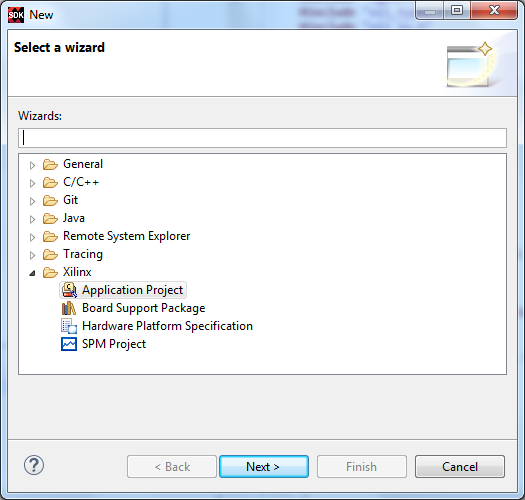Focus the Wizards filter text field
This screenshot has height=500, width=525.
[x=262, y=138]
